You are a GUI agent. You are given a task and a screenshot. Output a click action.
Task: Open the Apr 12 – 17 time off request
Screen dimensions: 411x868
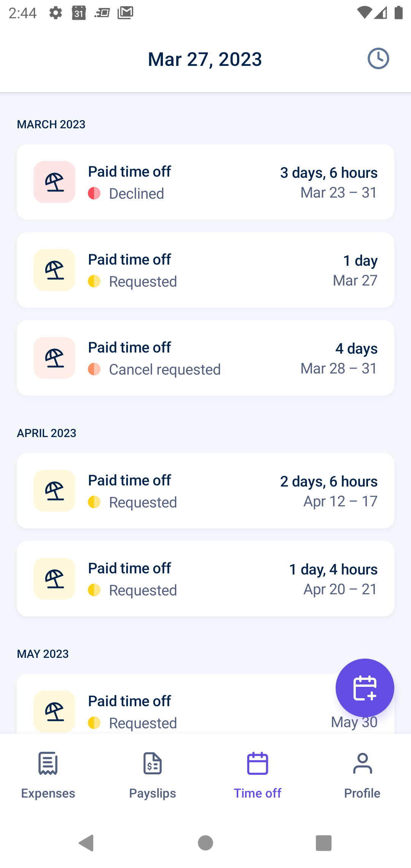[x=205, y=491]
